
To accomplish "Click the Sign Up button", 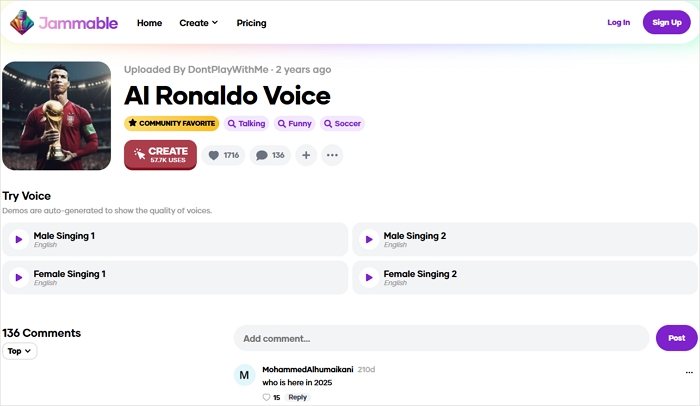I will pyautogui.click(x=667, y=22).
